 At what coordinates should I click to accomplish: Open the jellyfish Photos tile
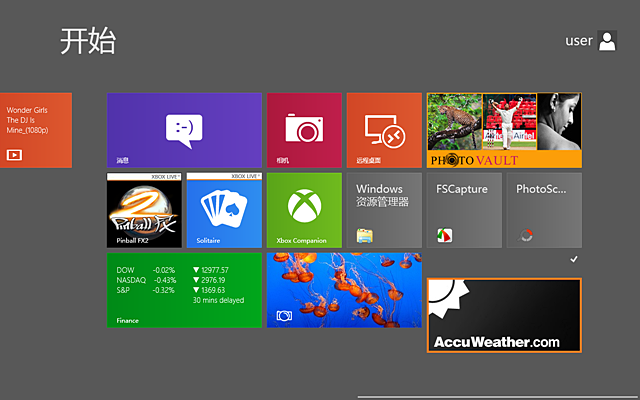(344, 290)
